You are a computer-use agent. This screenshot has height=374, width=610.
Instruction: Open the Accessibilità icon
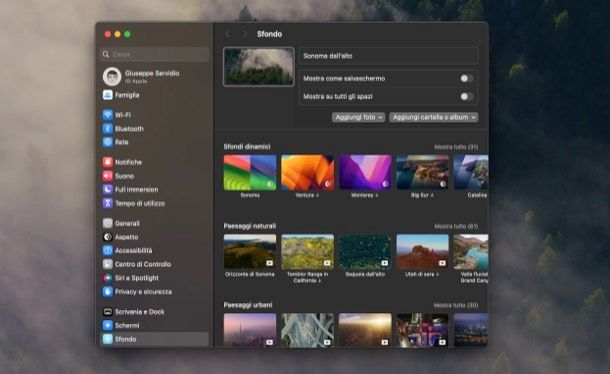108,250
